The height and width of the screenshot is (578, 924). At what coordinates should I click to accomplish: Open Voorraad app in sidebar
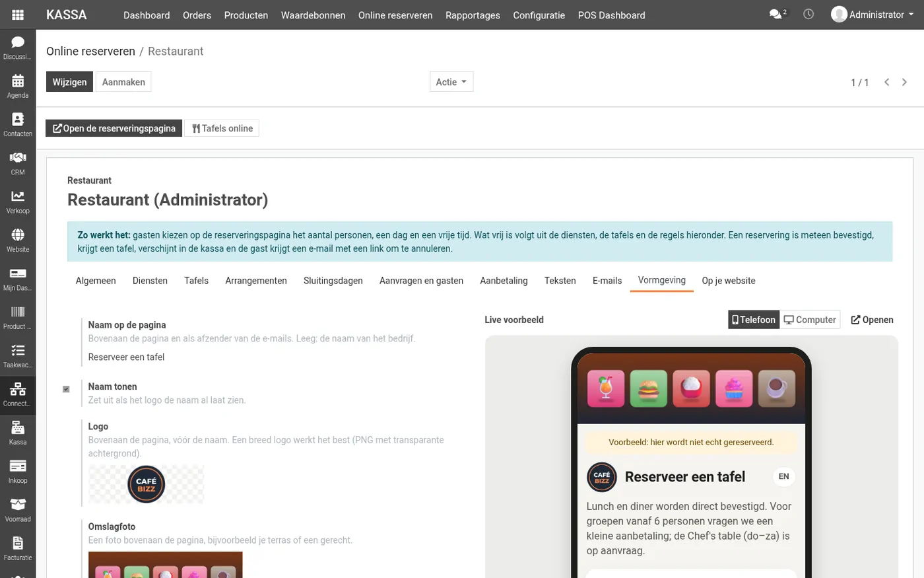(18, 510)
